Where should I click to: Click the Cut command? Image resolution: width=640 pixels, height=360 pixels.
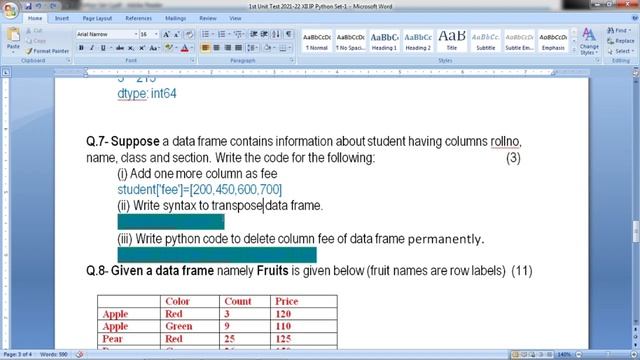[34, 31]
